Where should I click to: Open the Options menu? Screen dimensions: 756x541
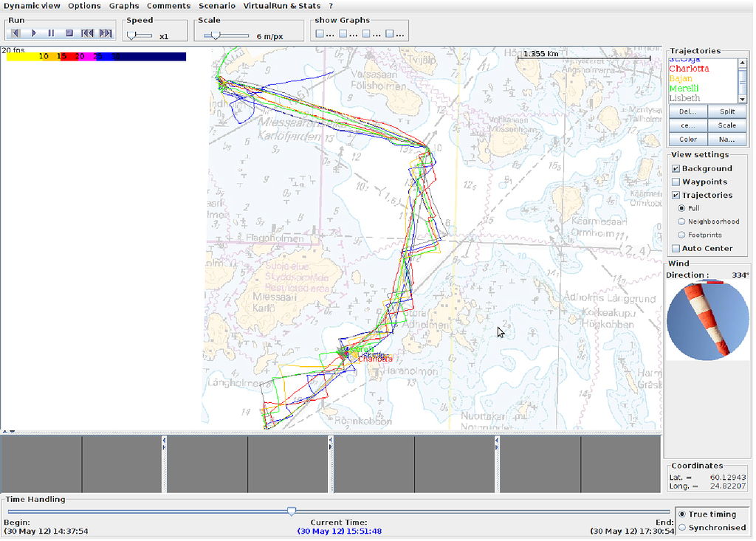tap(84, 6)
